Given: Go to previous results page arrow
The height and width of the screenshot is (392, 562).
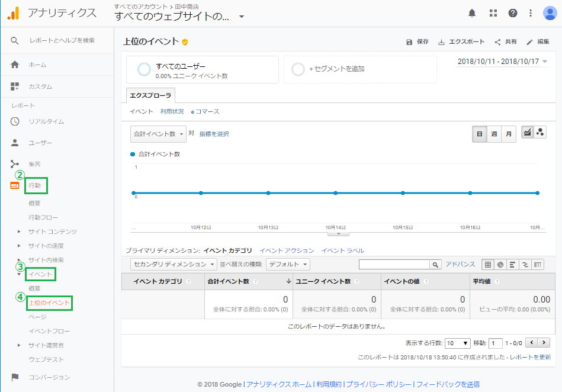Looking at the screenshot, I should click(x=532, y=342).
